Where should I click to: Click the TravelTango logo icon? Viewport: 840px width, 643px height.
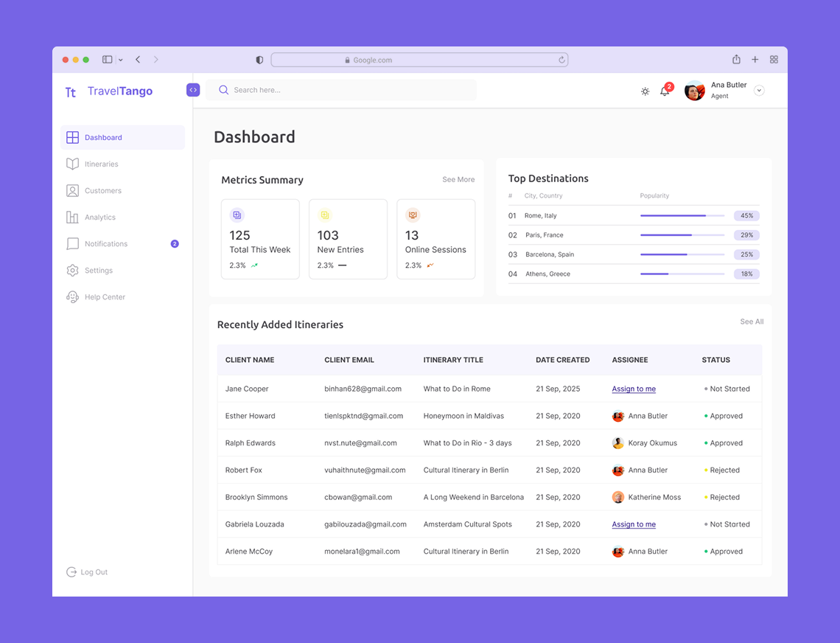point(70,91)
